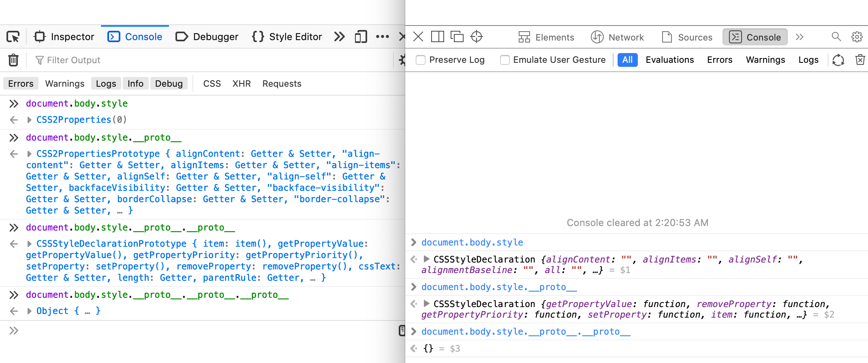Open the Safari Network tab
This screenshot has width=868, height=363.
coord(617,37)
